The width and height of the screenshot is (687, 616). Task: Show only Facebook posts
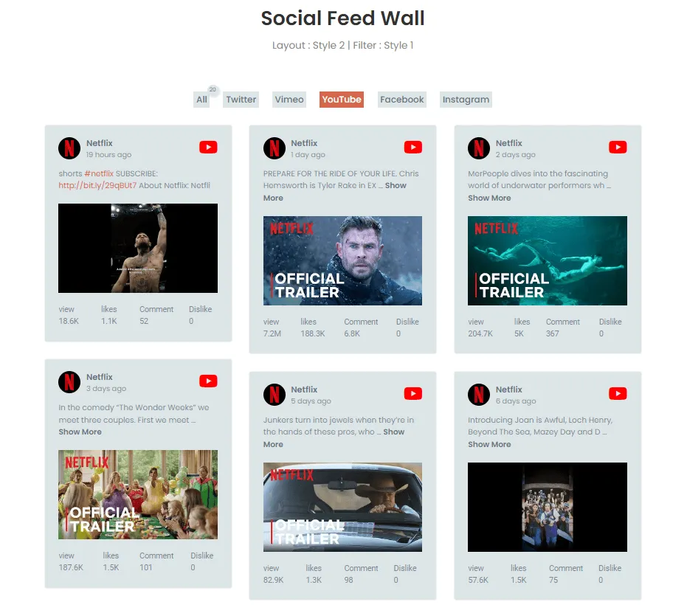click(401, 100)
